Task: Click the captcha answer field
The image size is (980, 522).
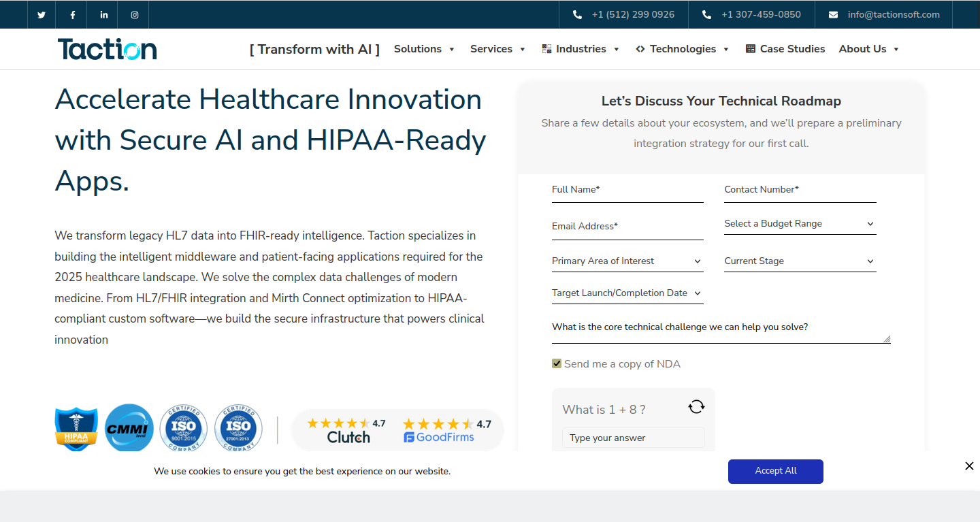Action: tap(633, 438)
